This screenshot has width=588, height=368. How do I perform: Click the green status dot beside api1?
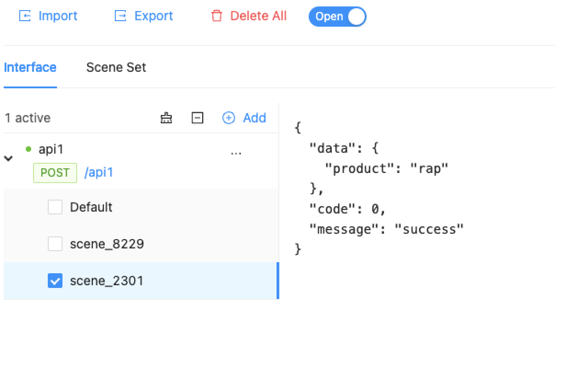28,149
